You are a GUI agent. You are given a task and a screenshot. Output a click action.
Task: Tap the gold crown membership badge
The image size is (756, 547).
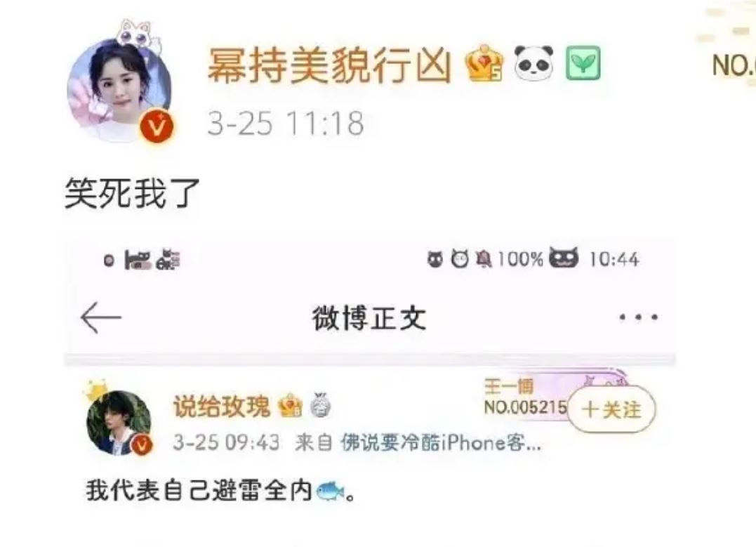tap(484, 63)
